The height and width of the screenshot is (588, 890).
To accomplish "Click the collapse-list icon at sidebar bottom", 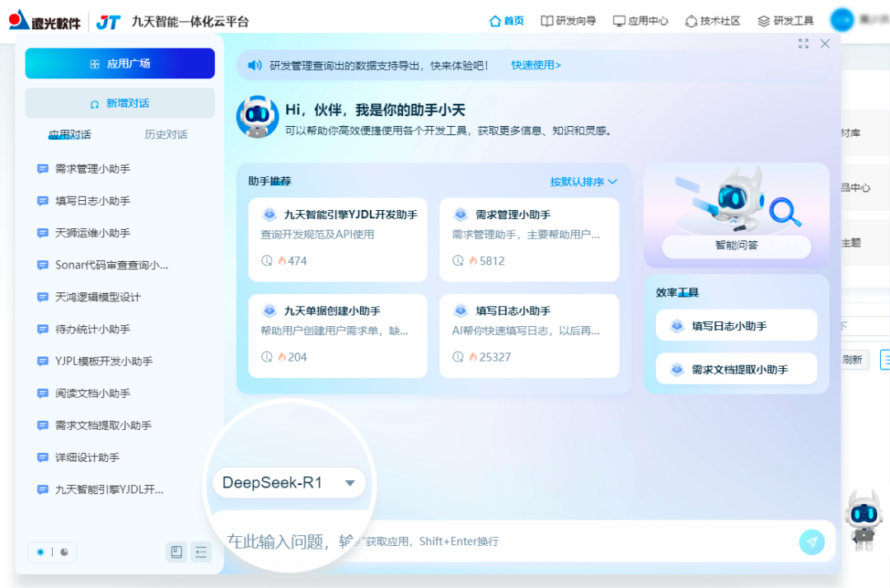I will (201, 552).
